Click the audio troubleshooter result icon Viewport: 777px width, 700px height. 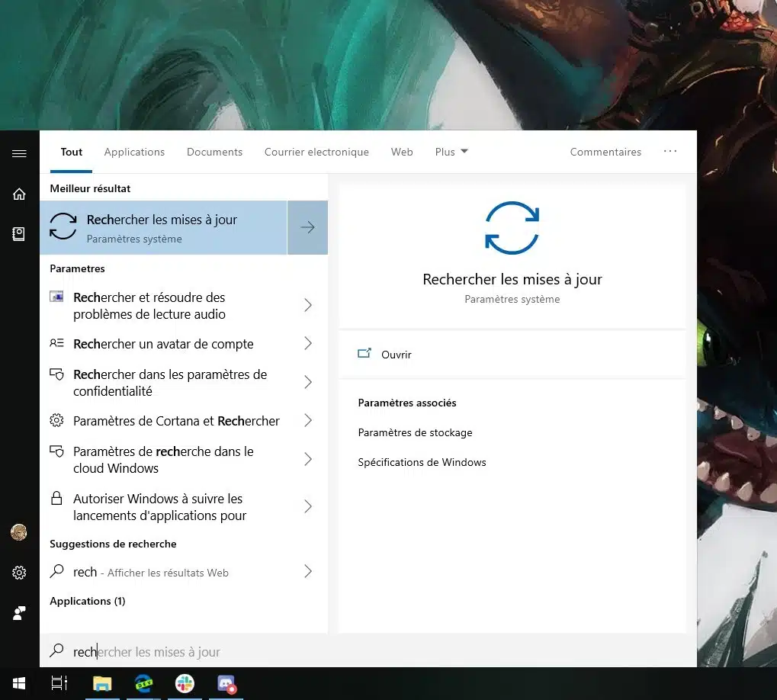point(56,297)
